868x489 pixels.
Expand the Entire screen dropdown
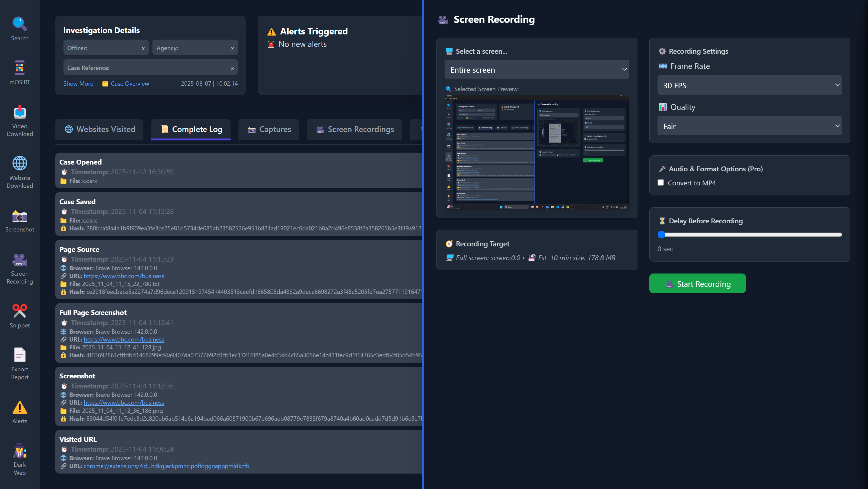(x=537, y=70)
